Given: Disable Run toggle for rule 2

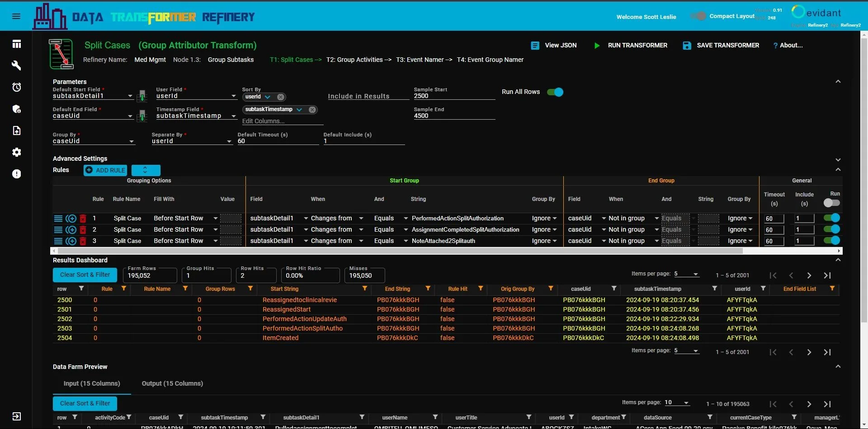Looking at the screenshot, I should [831, 229].
